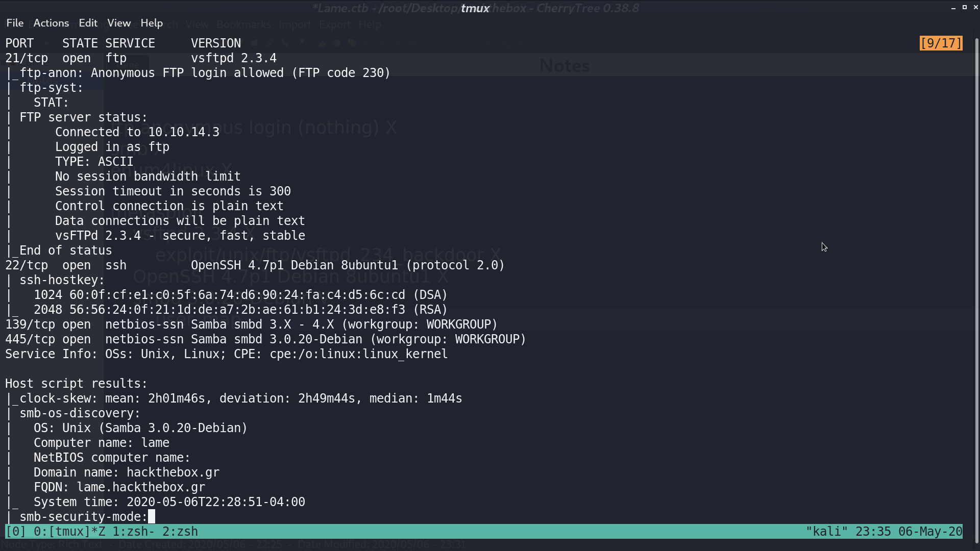980x551 pixels.
Task: Open the Help menu
Action: tap(152, 23)
